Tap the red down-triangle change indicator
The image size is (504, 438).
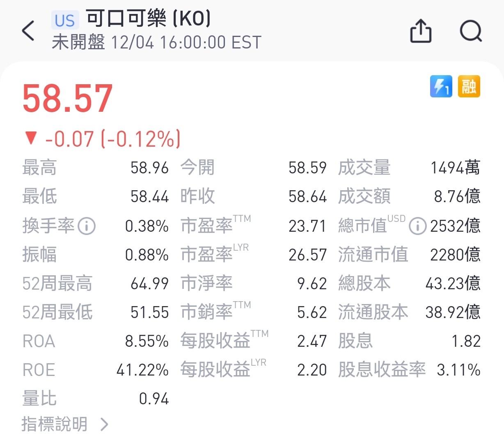pyautogui.click(x=31, y=138)
